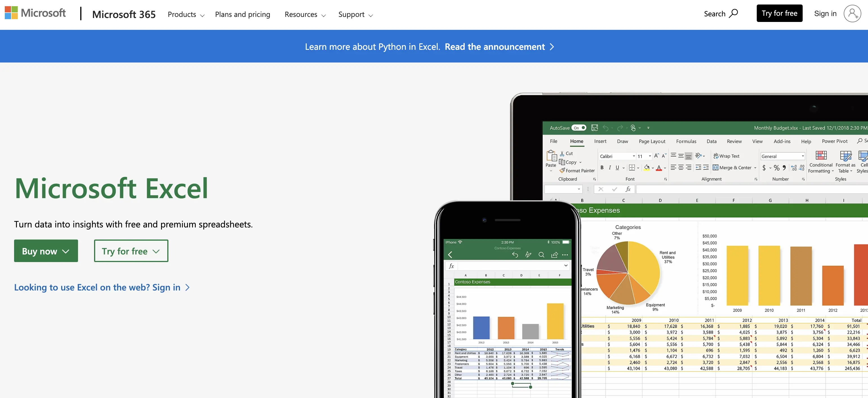Image resolution: width=868 pixels, height=398 pixels.
Task: Click the font color red A icon
Action: click(659, 168)
